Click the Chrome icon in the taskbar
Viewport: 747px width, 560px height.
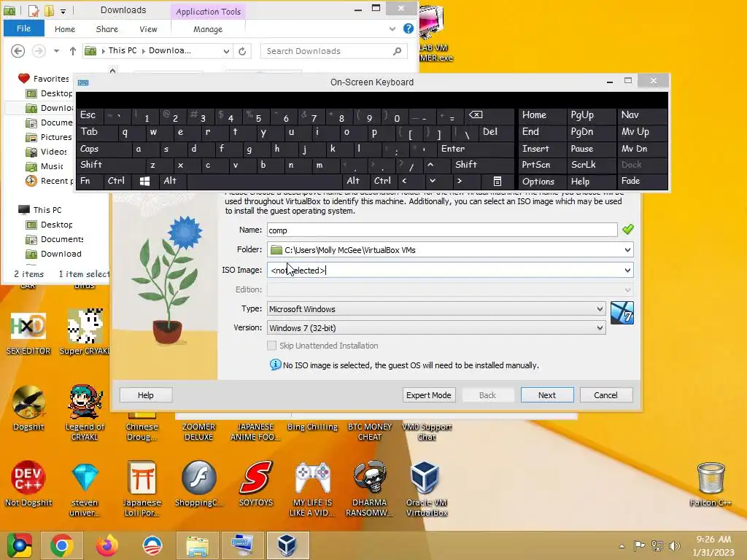pos(61,545)
